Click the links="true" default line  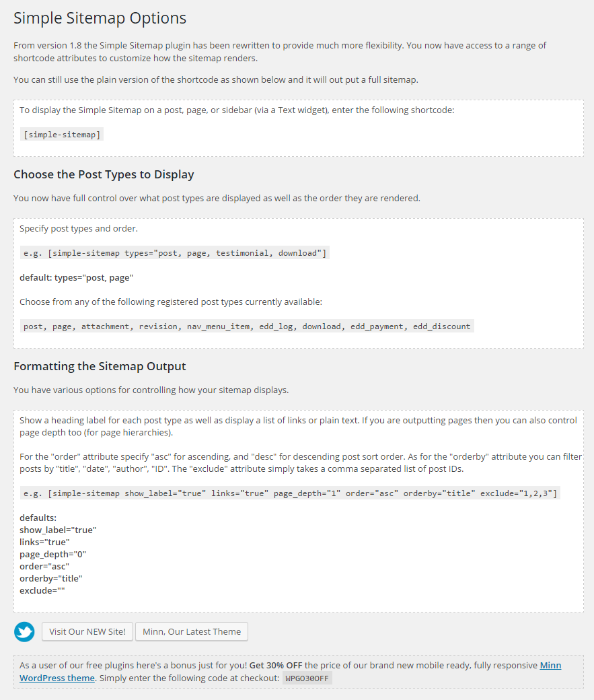pyautogui.click(x=44, y=542)
